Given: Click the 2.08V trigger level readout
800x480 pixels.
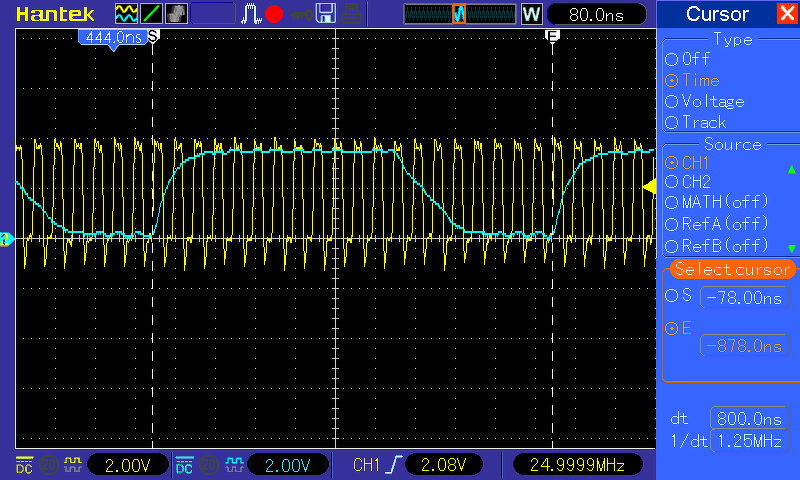Looking at the screenshot, I should 443,465.
